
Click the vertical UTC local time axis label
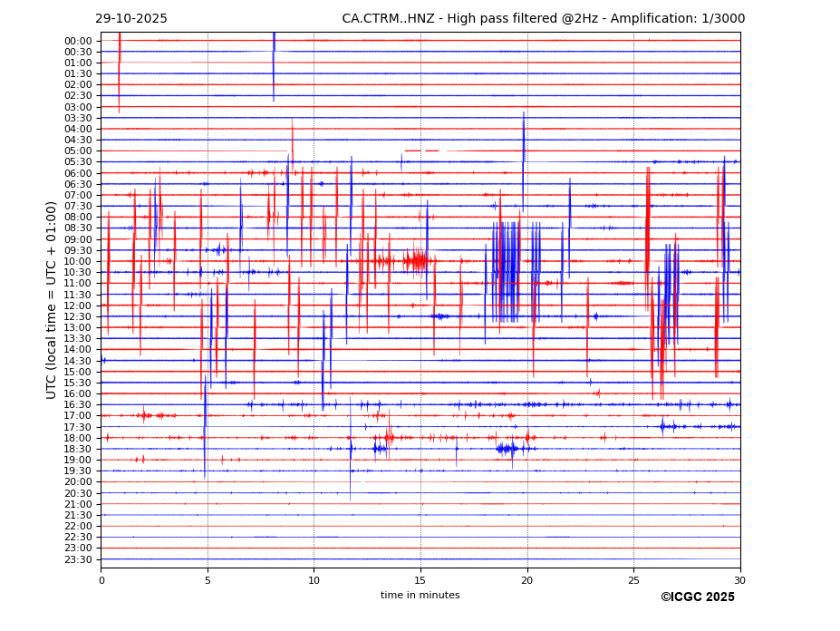[52, 300]
